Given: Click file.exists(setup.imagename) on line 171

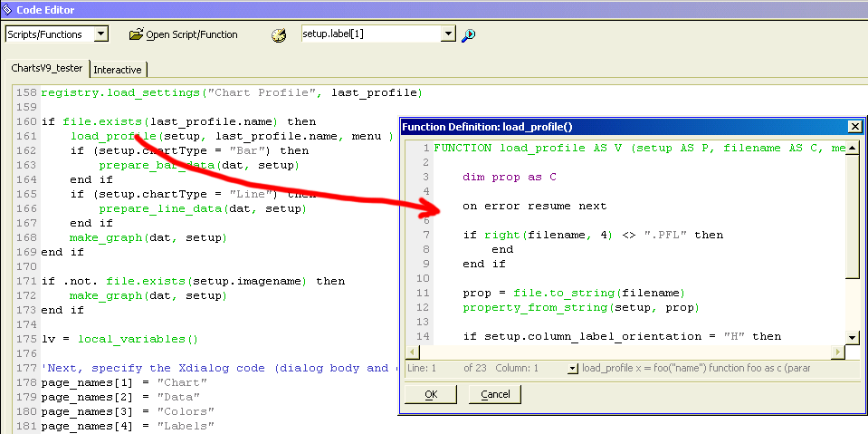Looking at the screenshot, I should click(x=206, y=281).
